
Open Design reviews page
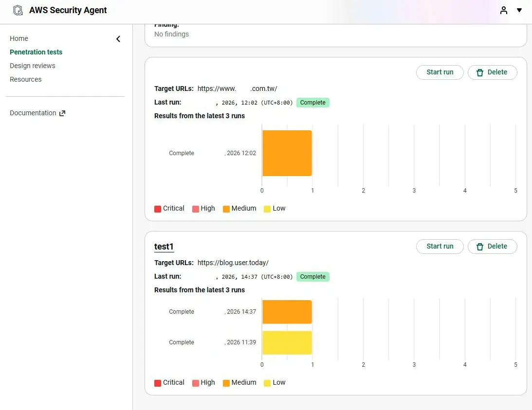pyautogui.click(x=33, y=66)
